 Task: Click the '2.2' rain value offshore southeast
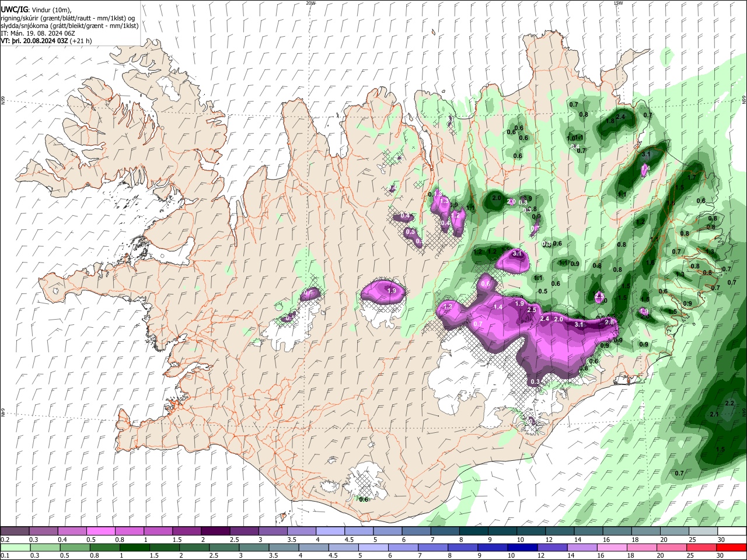729,404
